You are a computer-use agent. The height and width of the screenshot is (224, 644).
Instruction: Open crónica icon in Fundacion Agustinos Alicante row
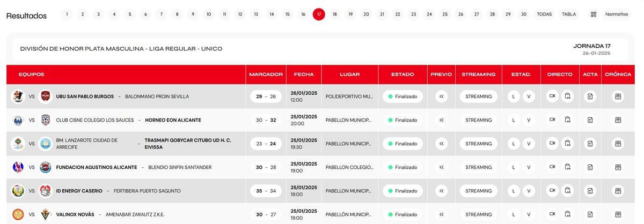point(618,167)
